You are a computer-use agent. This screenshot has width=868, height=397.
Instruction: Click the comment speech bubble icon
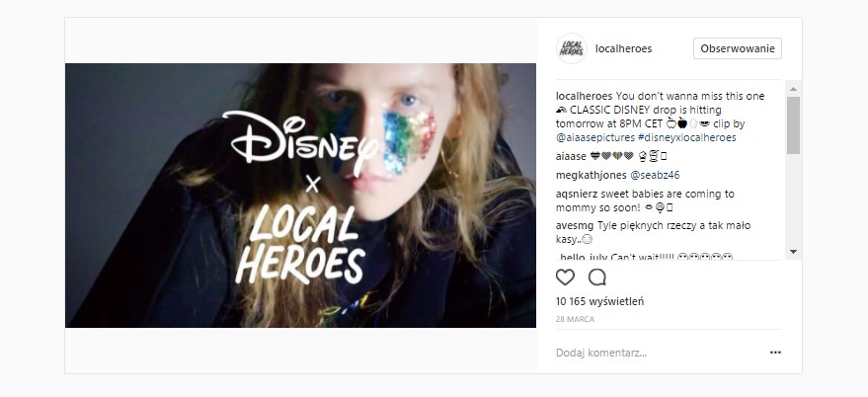[596, 278]
